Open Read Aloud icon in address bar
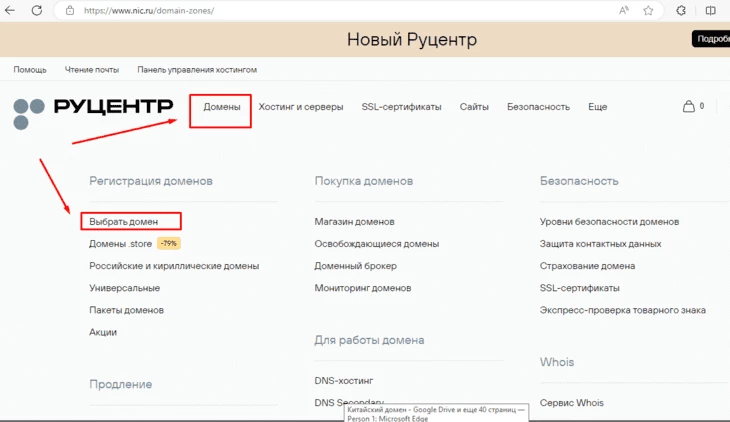Viewport: 730px width, 422px height. coord(624,10)
